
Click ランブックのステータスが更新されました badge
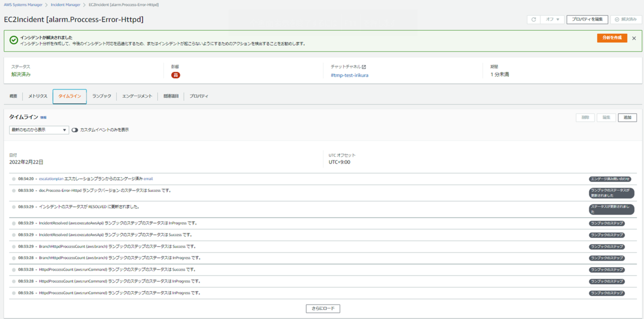tap(611, 193)
